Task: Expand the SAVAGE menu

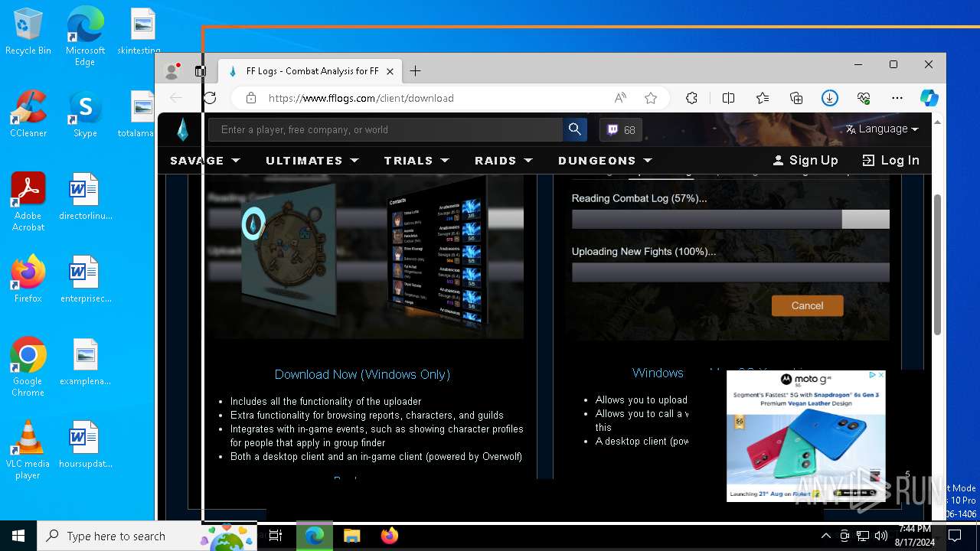Action: coord(205,161)
